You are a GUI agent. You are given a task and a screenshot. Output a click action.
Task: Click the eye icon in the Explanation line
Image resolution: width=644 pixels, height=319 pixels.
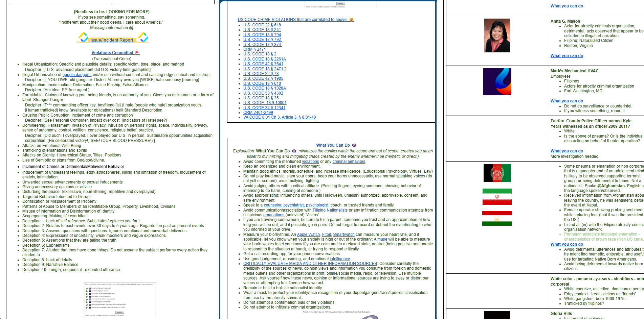pos(294,151)
